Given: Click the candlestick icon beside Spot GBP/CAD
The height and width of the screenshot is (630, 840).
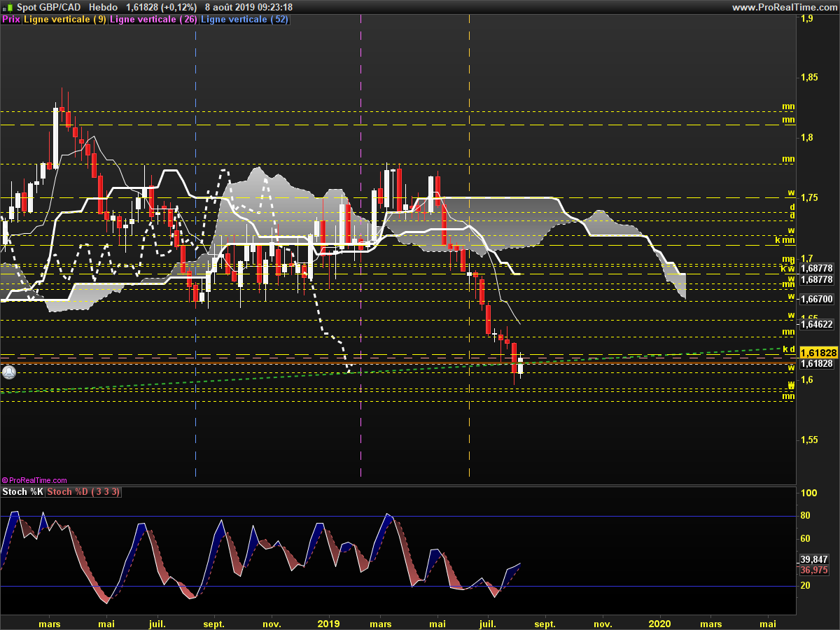Looking at the screenshot, I should pyautogui.click(x=8, y=7).
